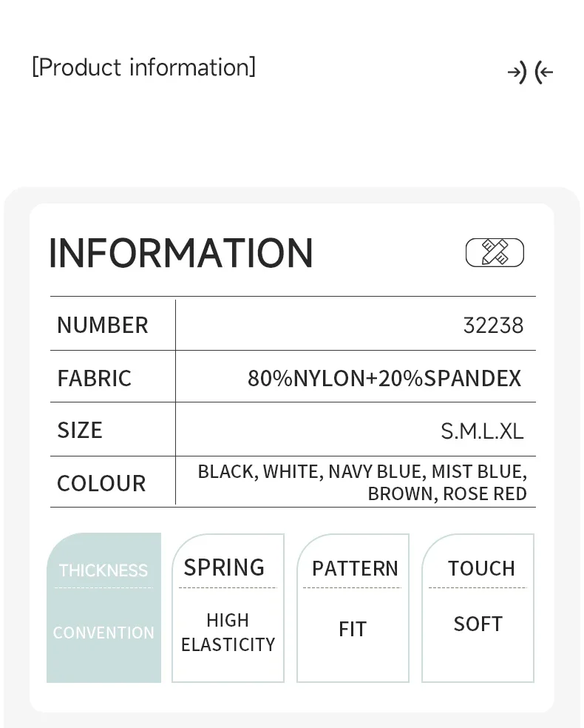The height and width of the screenshot is (728, 584).
Task: Select the COLOUR row label
Action: (101, 483)
